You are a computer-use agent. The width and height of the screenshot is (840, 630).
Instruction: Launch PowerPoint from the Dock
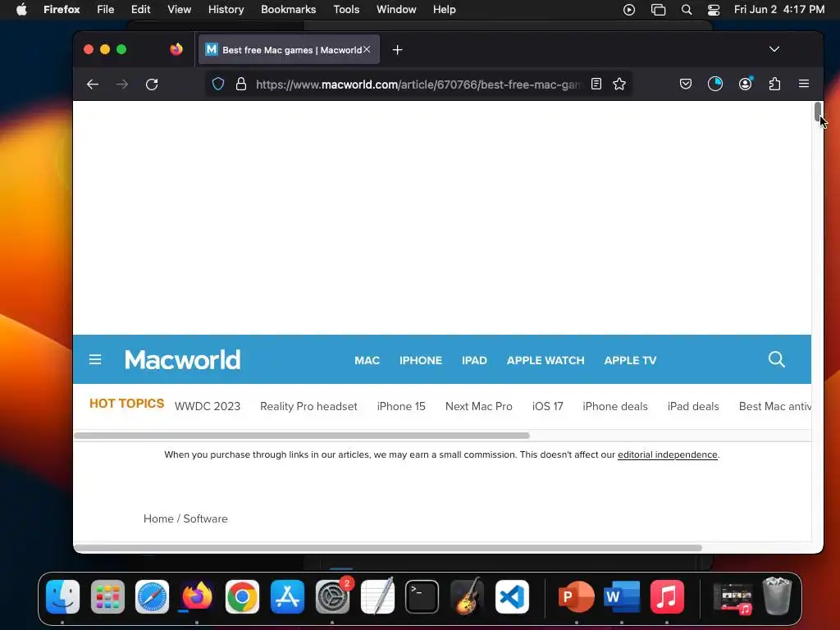click(x=577, y=596)
